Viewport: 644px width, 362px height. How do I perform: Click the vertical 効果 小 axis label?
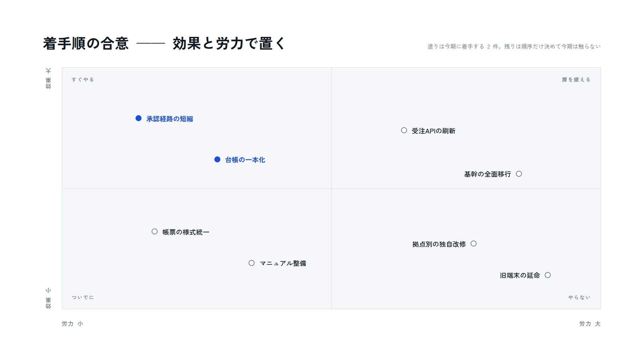[48, 298]
